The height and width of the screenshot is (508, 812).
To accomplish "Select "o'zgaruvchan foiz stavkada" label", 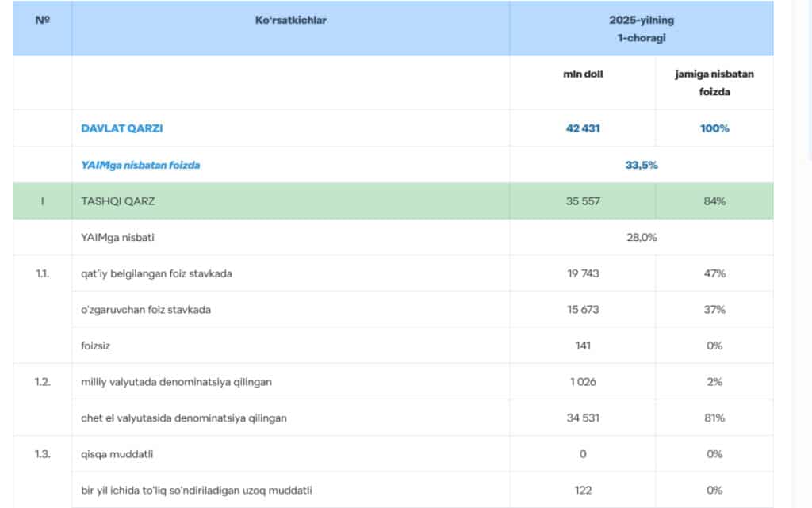I will (146, 310).
